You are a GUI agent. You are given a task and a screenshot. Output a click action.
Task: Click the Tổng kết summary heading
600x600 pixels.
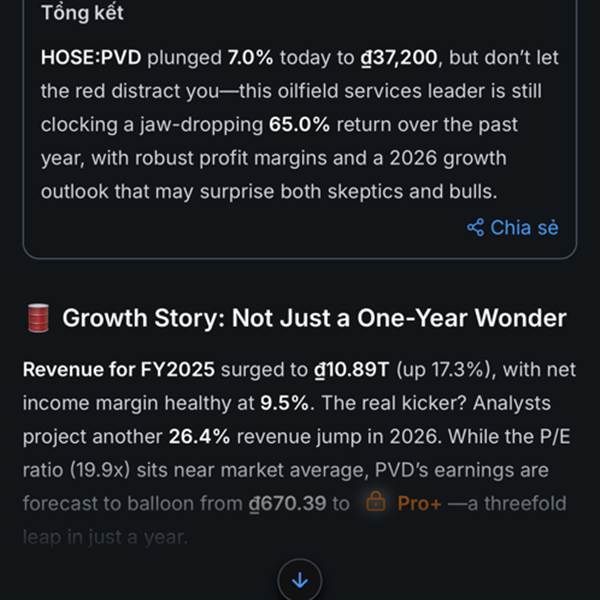82,13
